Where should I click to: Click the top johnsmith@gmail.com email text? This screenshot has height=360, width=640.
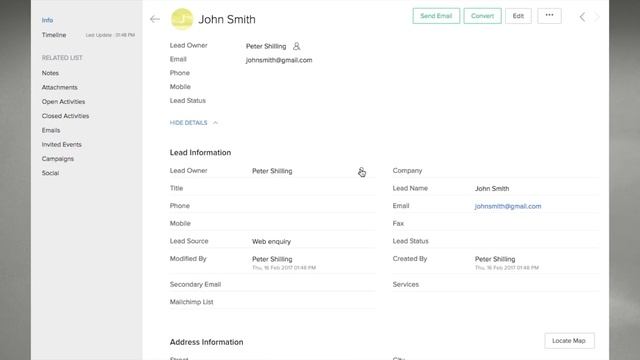pos(279,60)
